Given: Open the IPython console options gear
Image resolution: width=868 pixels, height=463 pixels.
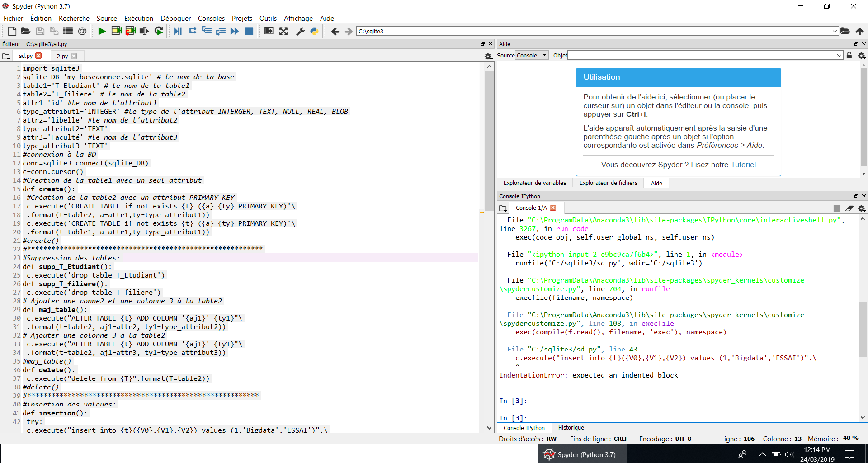Looking at the screenshot, I should click(x=862, y=208).
